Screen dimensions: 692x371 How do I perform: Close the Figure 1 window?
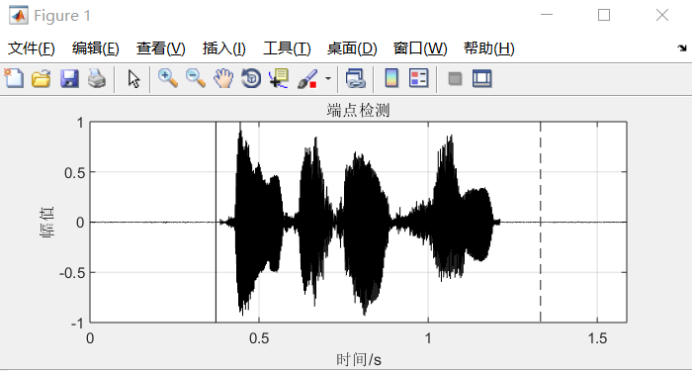click(x=662, y=15)
